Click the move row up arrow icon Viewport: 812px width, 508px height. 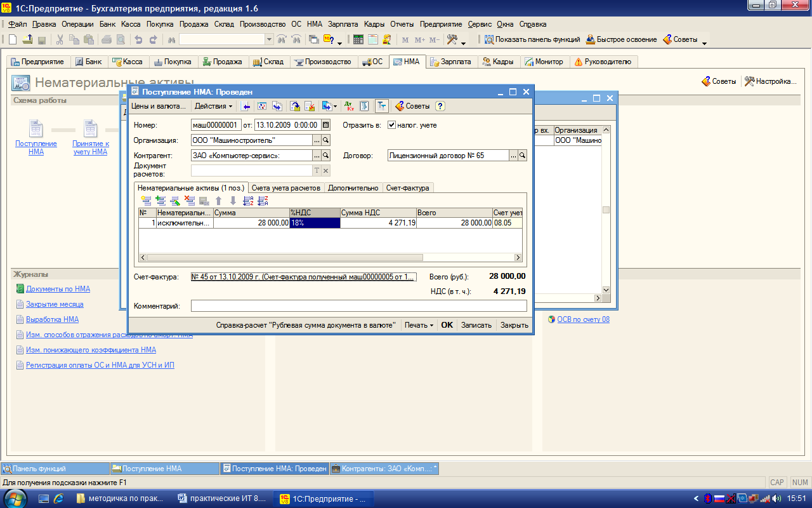(x=219, y=201)
